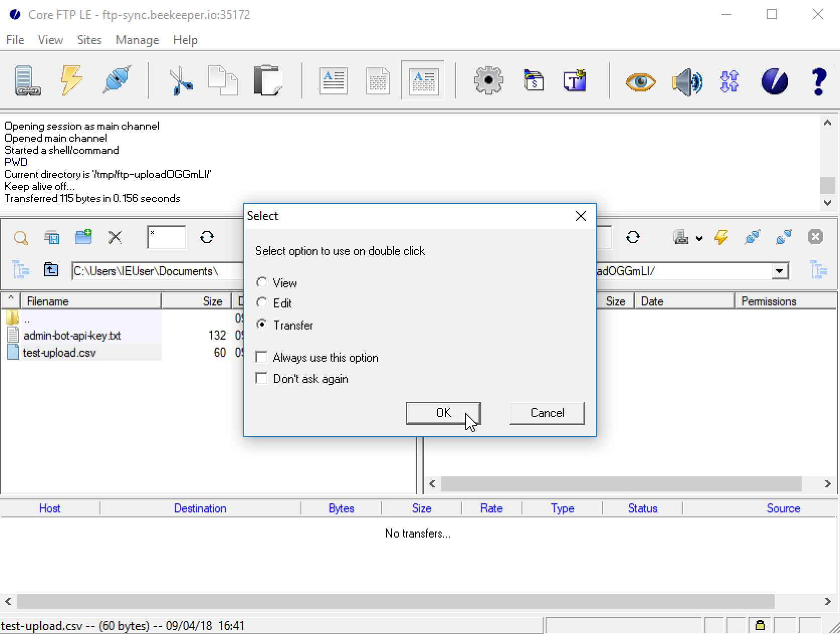This screenshot has height=634, width=840.
Task: Click the View file text-document icon
Action: (333, 80)
